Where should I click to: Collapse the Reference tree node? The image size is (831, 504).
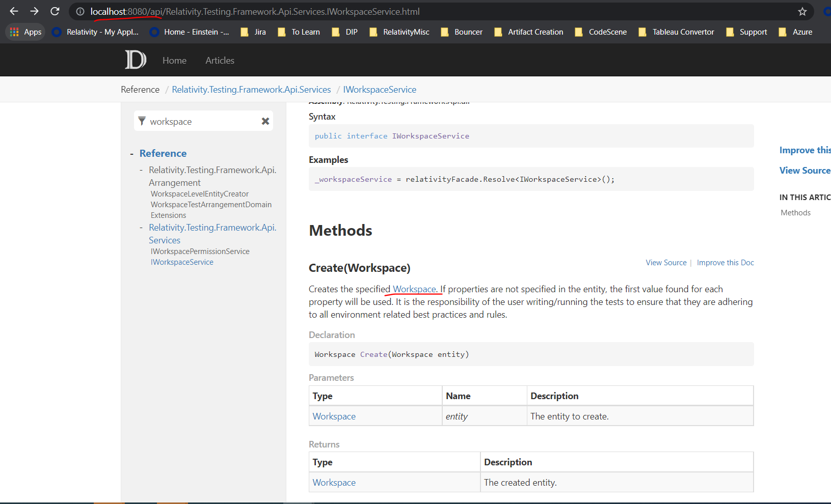point(131,153)
